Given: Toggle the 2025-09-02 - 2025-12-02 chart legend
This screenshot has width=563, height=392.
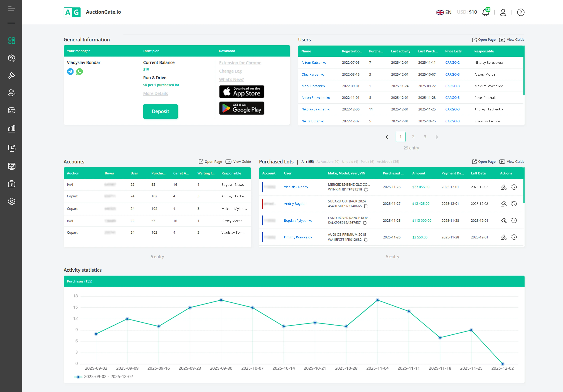Looking at the screenshot, I should [104, 377].
